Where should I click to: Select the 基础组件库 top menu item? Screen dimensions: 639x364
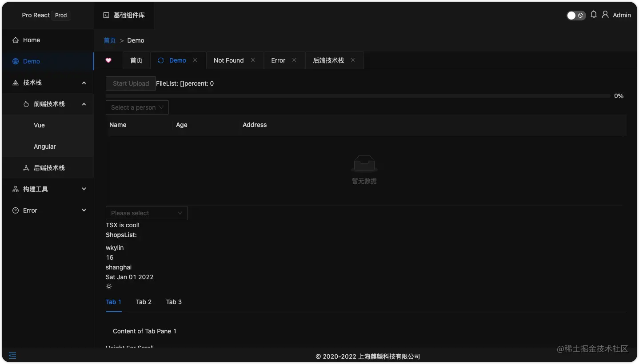pos(124,15)
